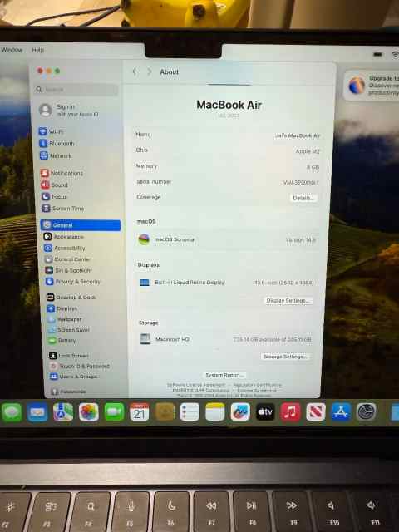Open App Store from the Dock
399x532 pixels.
[341, 412]
